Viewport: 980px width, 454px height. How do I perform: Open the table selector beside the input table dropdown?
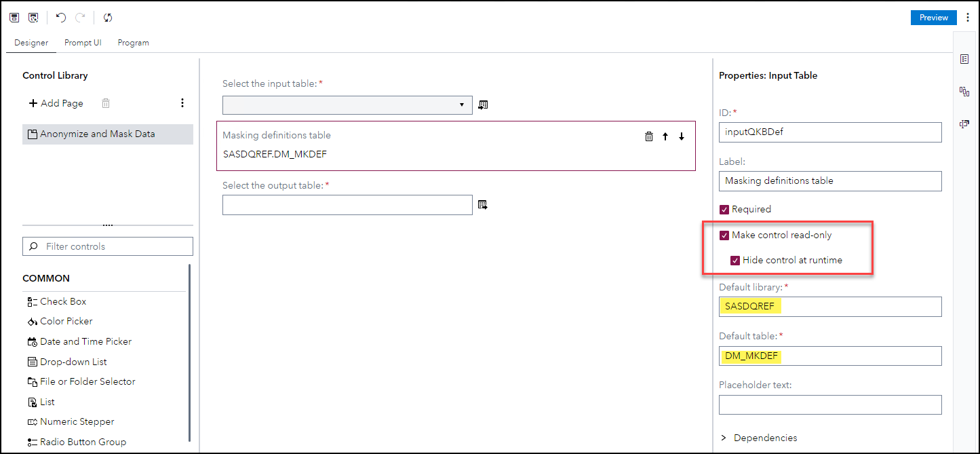[x=482, y=104]
